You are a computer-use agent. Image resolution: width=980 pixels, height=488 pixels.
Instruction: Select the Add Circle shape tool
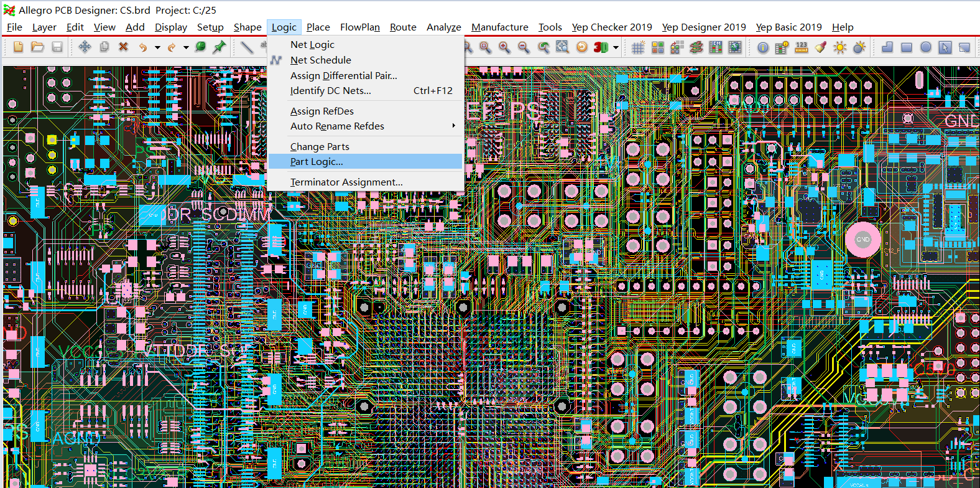926,47
